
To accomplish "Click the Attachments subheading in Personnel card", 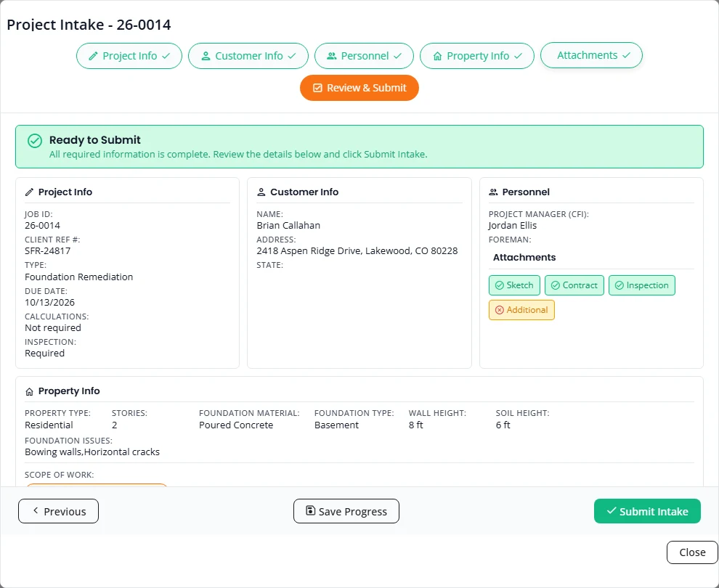I will coord(524,258).
